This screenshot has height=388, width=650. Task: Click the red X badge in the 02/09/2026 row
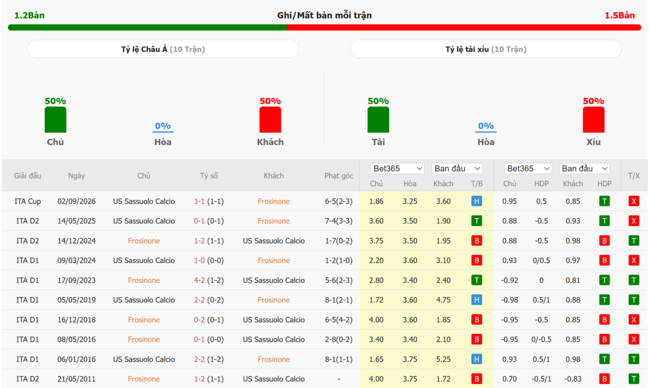coord(633,201)
